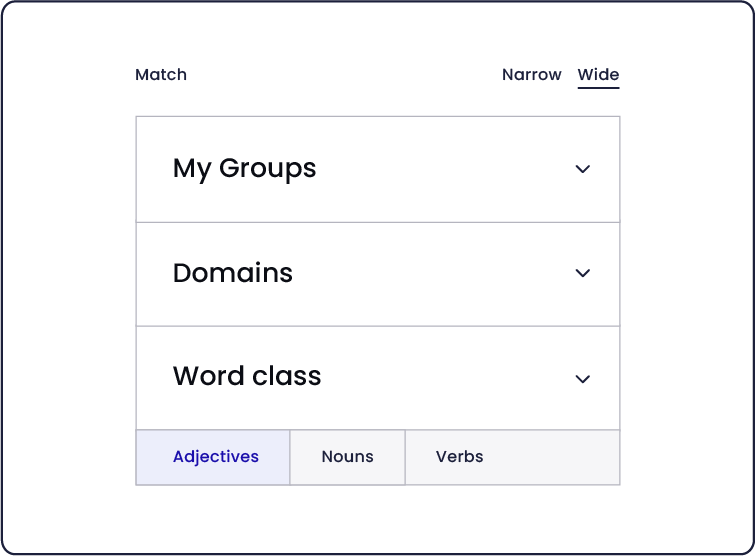The image size is (755, 556).
Task: Toggle the Word class chevron icon
Action: tap(583, 379)
